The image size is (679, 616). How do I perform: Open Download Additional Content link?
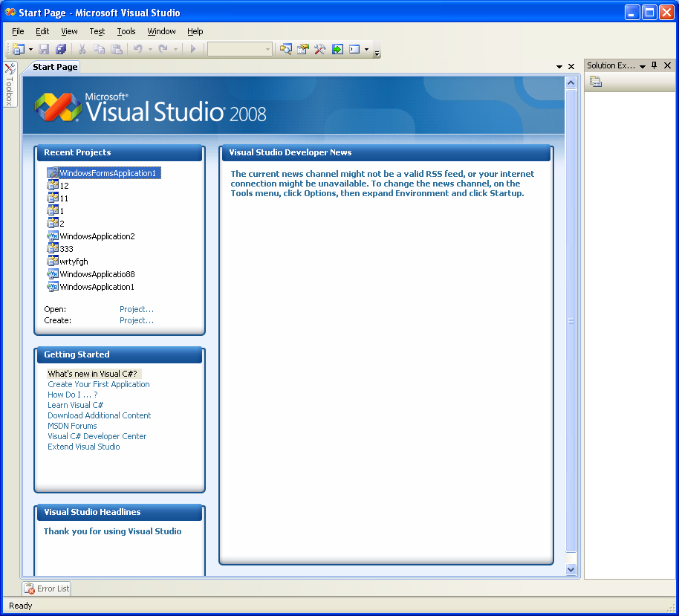tap(99, 415)
